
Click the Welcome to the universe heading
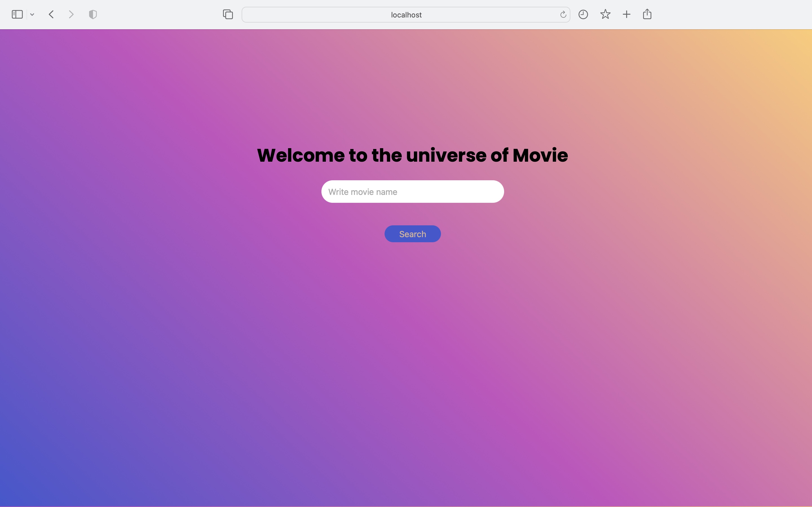pos(412,155)
